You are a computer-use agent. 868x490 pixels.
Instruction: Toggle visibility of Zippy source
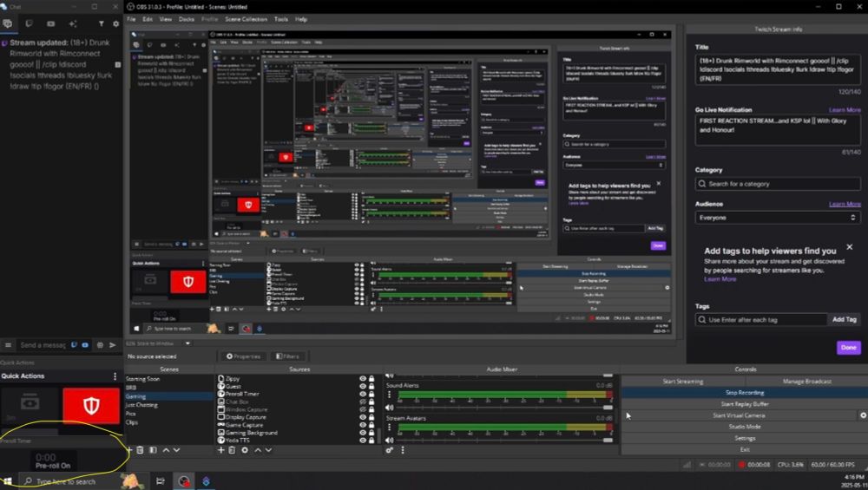[363, 379]
